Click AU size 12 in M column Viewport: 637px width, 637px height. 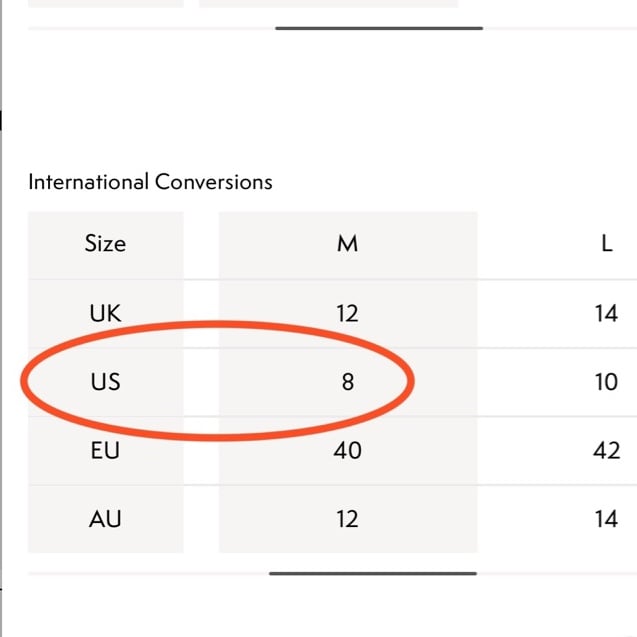click(x=347, y=519)
